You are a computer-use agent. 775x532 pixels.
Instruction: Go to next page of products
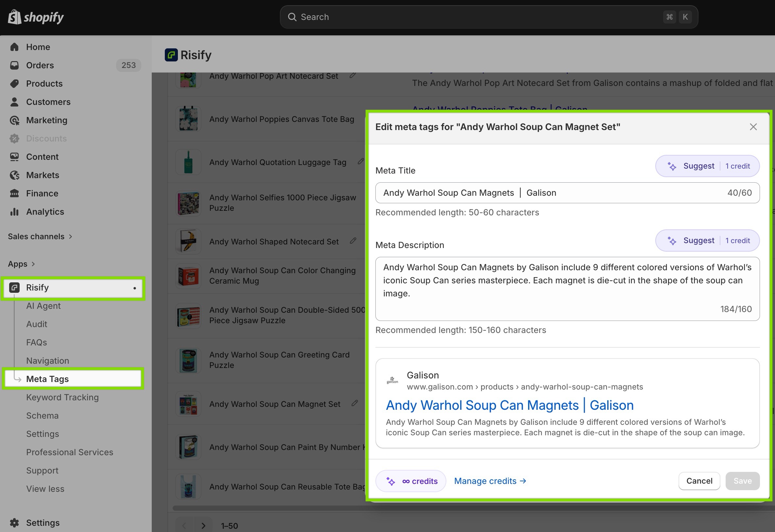tap(203, 526)
